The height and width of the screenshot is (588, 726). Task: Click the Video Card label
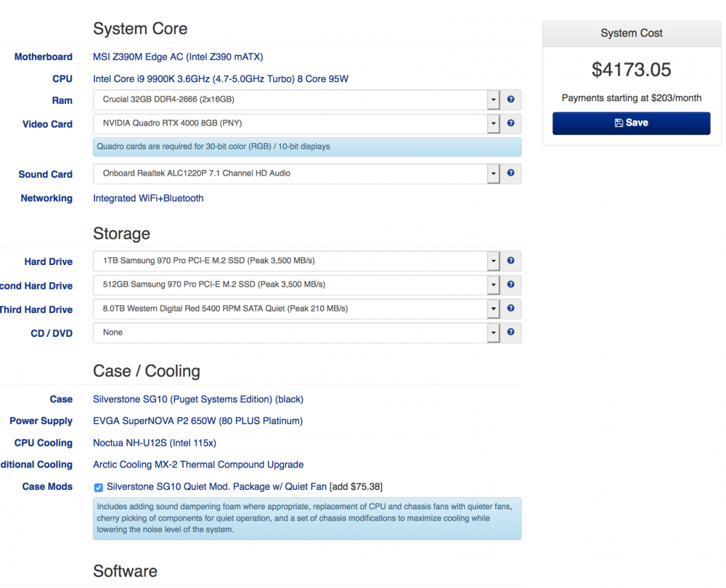47,124
